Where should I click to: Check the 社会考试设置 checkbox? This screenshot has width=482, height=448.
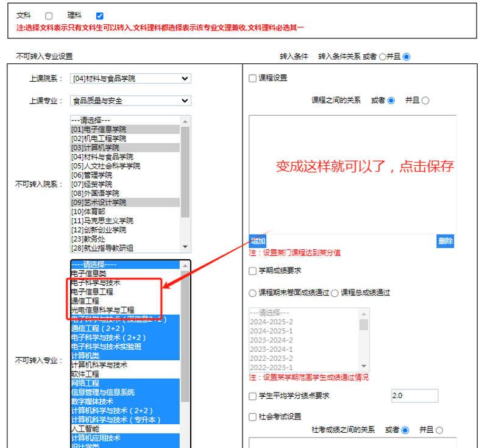click(x=252, y=417)
